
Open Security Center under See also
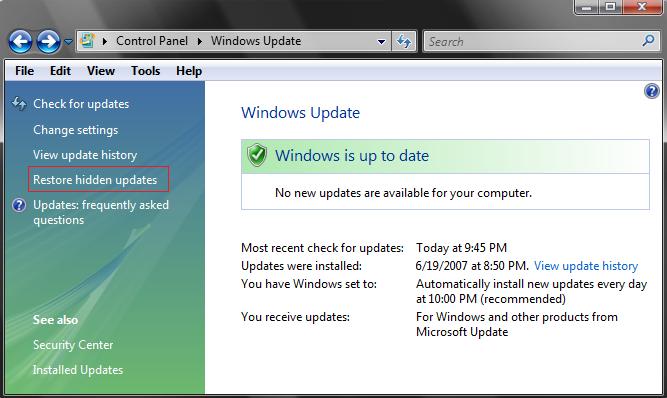73,345
